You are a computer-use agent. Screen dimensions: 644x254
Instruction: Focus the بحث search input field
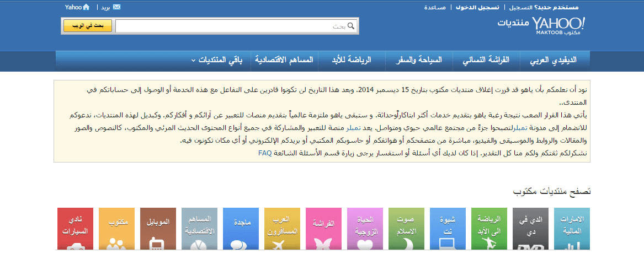(237, 26)
